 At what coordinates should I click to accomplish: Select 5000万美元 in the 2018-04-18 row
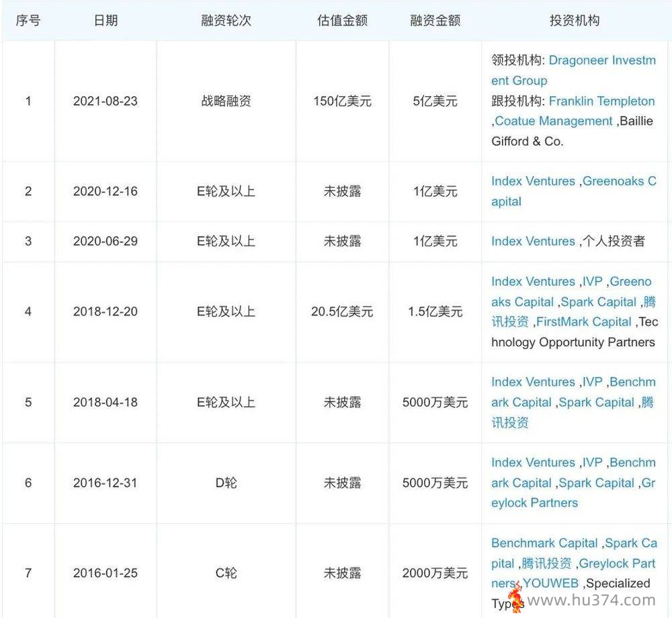[x=435, y=402]
